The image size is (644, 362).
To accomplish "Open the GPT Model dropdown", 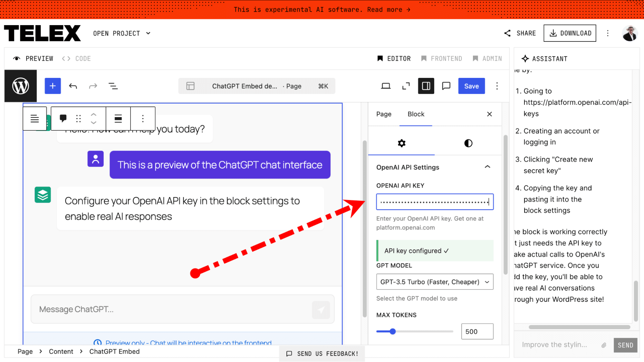I will (435, 282).
